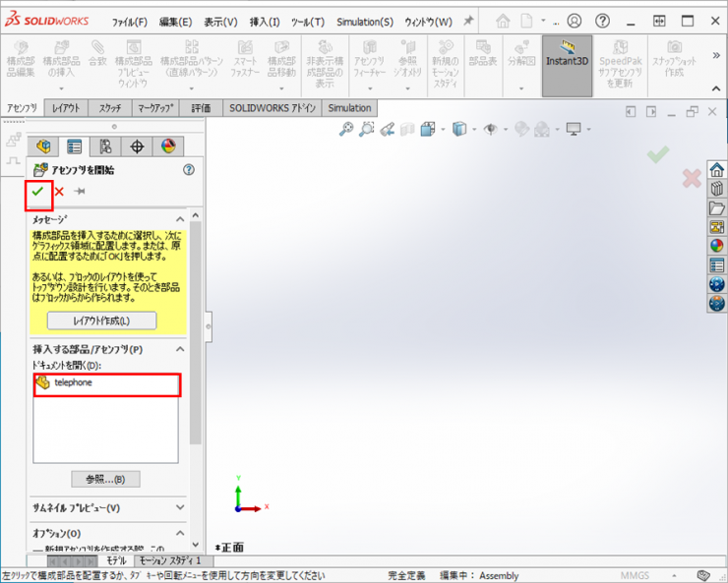Open the Design Library in task pane
This screenshot has width=728, height=583.
(x=717, y=189)
